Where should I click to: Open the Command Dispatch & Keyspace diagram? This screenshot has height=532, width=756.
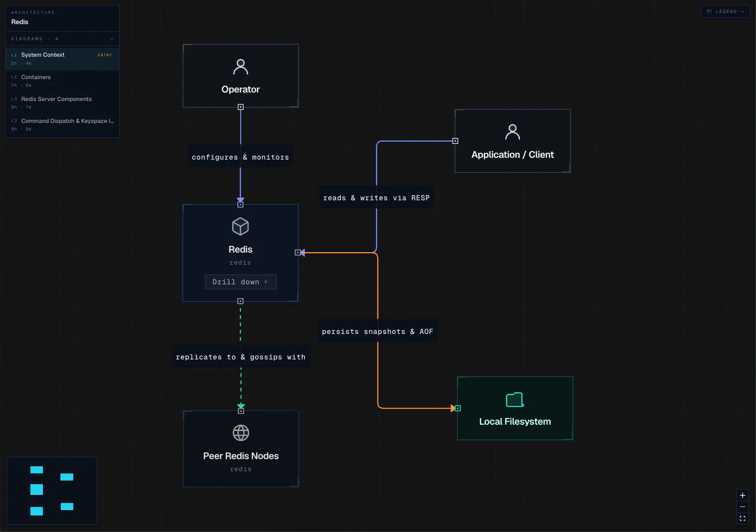point(63,125)
